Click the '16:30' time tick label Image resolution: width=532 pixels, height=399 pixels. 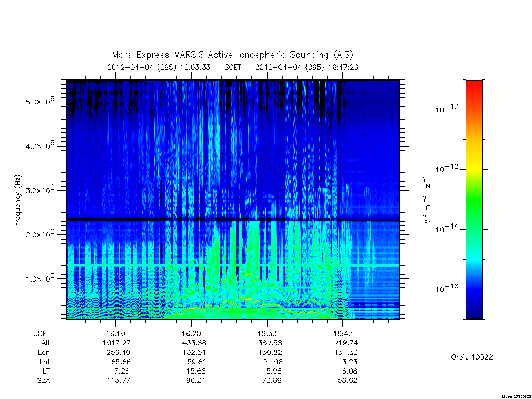coord(267,334)
